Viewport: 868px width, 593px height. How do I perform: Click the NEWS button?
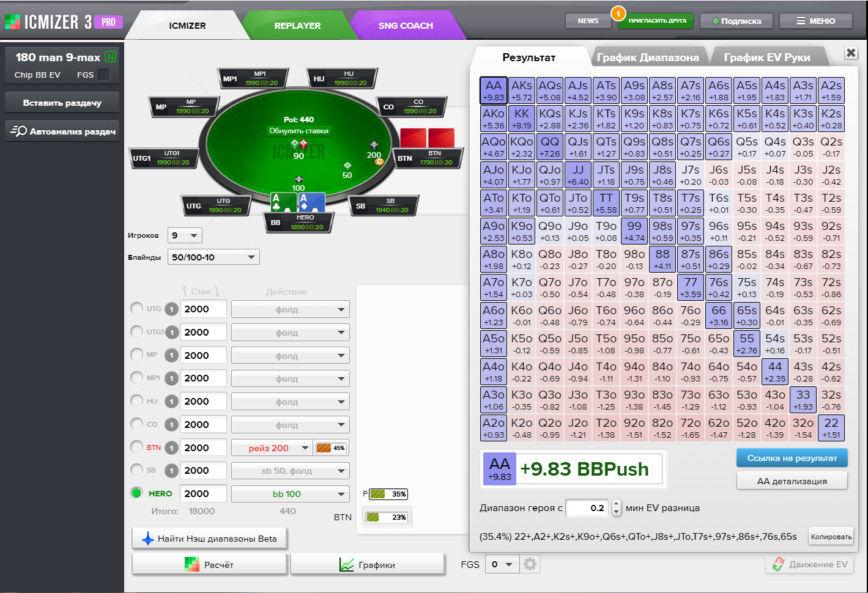pyautogui.click(x=588, y=21)
